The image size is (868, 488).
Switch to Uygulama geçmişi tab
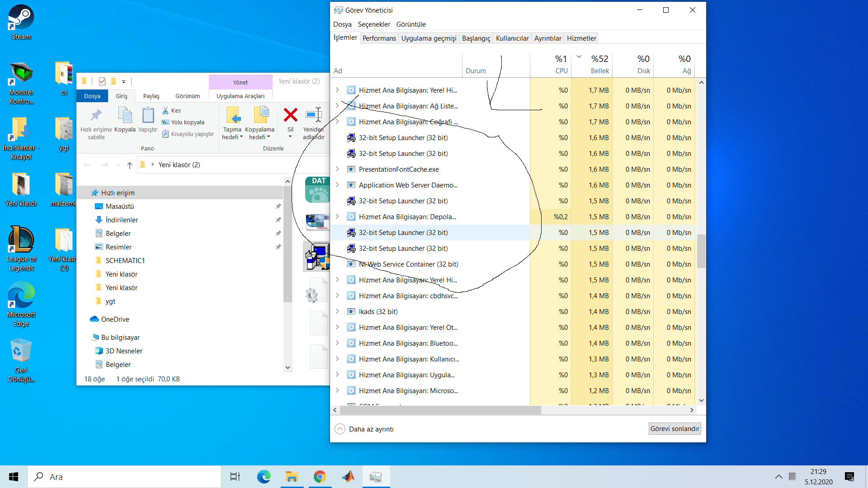point(429,38)
